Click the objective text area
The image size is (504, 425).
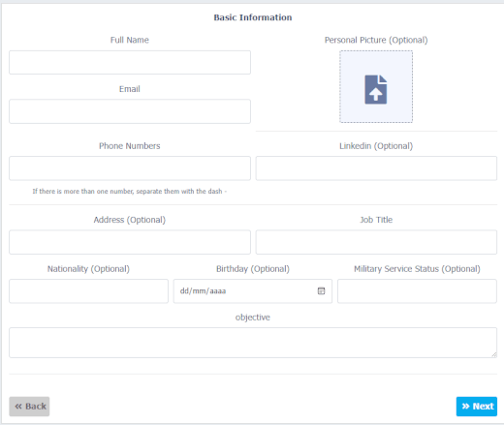(253, 343)
